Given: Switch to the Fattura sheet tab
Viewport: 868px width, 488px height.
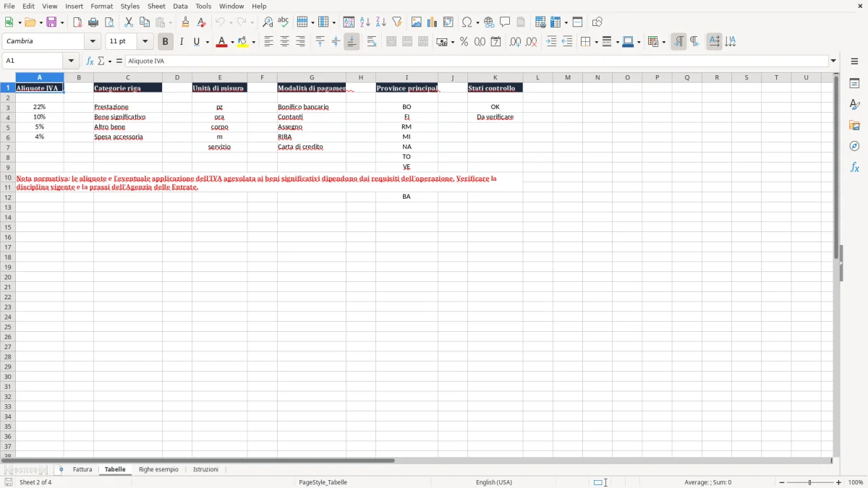Looking at the screenshot, I should [x=82, y=469].
